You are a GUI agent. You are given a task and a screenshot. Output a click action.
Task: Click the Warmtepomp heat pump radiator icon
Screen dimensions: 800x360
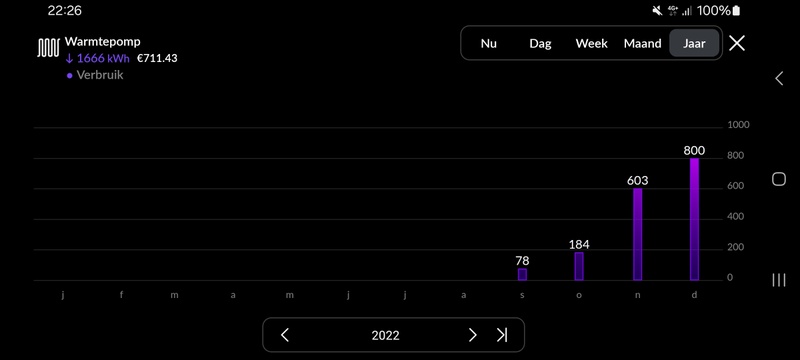(x=48, y=48)
